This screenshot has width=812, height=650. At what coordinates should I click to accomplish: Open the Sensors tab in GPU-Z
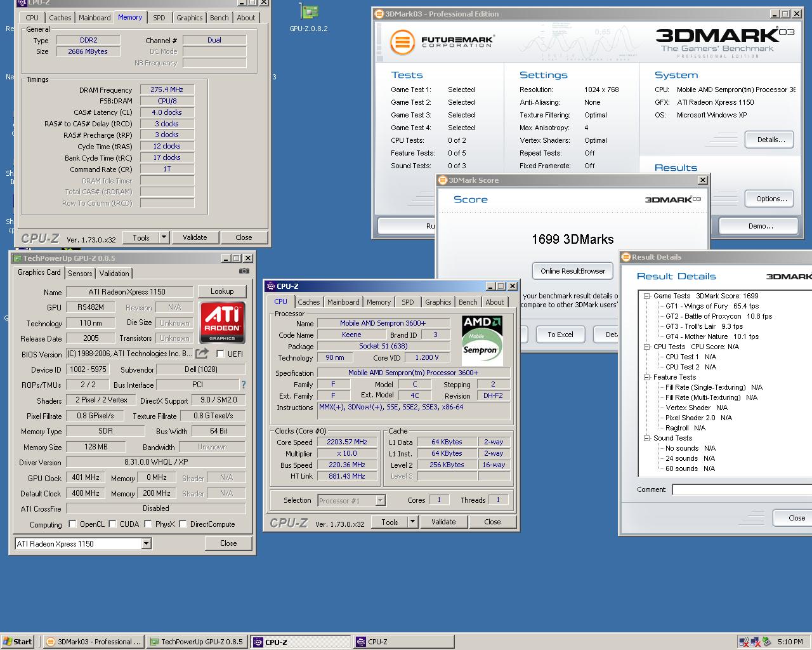coord(81,273)
